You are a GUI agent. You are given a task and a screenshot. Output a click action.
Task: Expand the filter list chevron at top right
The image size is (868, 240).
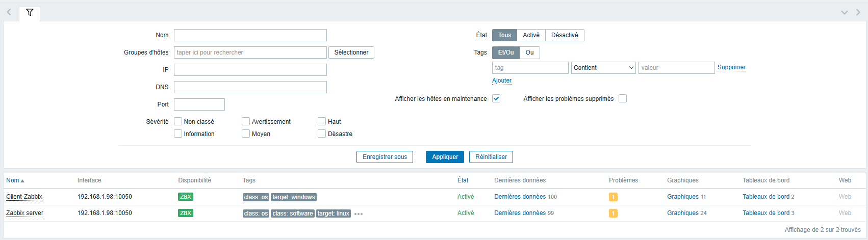[845, 12]
